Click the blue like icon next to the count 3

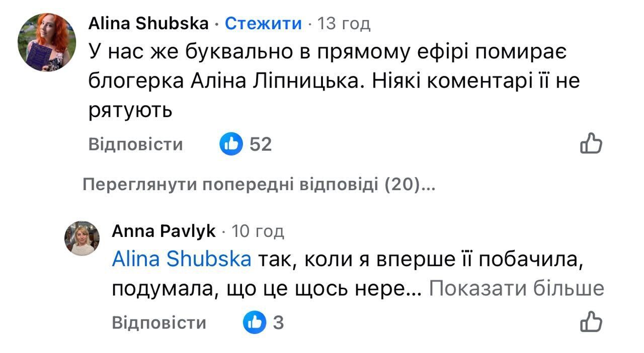(x=255, y=322)
